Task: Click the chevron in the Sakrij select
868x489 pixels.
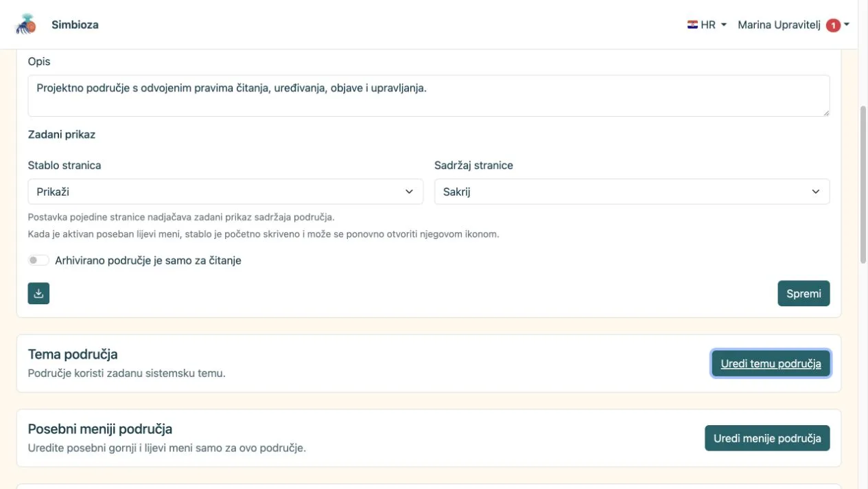Action: coord(816,192)
